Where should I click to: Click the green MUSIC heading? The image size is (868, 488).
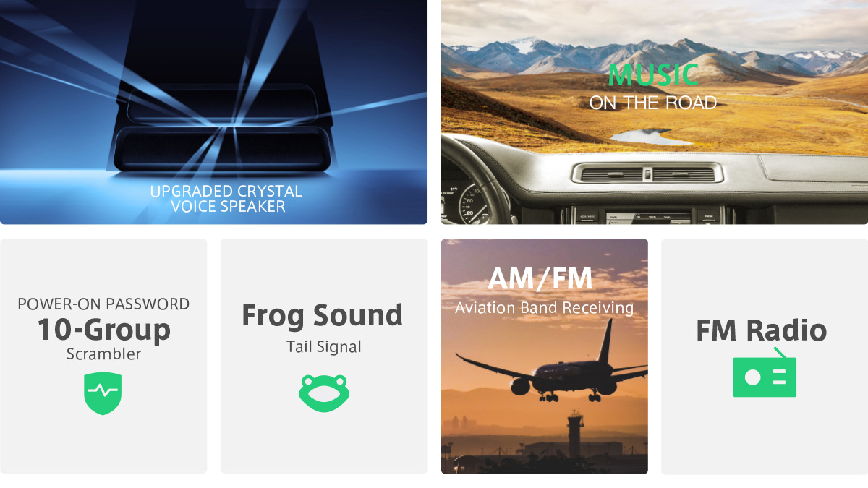[653, 75]
